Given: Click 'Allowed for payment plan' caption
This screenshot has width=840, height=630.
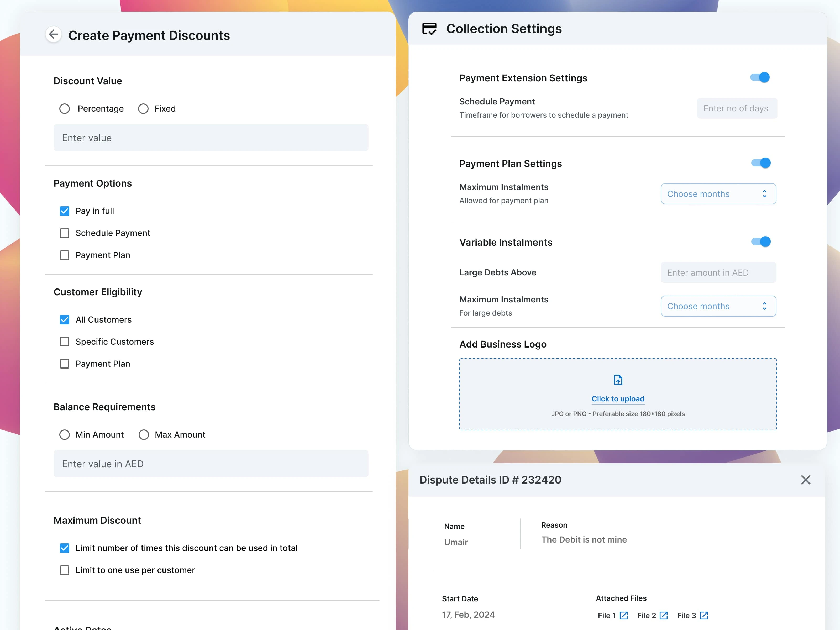Looking at the screenshot, I should 503,201.
